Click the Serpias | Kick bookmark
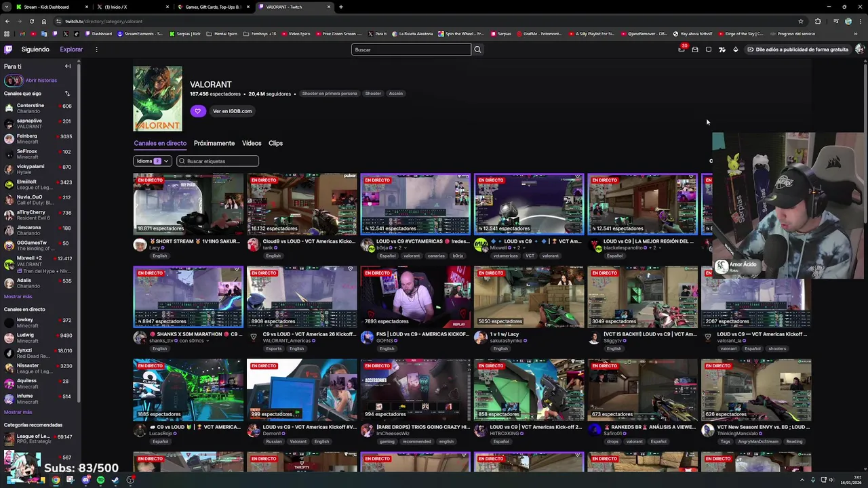868x488 pixels. (x=185, y=34)
